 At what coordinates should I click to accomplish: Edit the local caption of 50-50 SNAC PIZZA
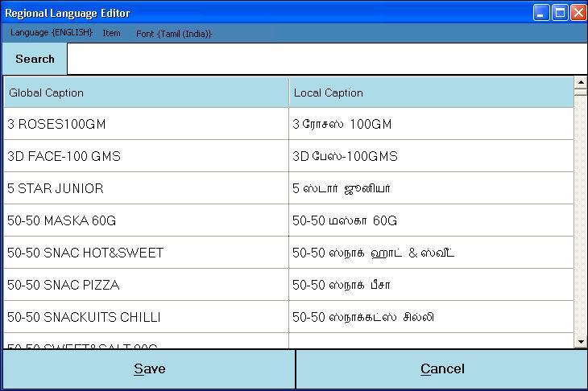431,285
